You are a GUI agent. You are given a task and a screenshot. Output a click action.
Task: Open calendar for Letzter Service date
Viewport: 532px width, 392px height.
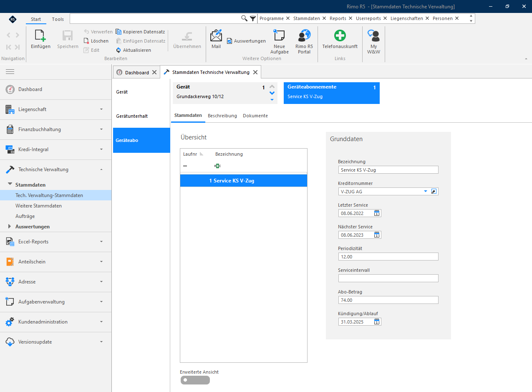coord(377,213)
